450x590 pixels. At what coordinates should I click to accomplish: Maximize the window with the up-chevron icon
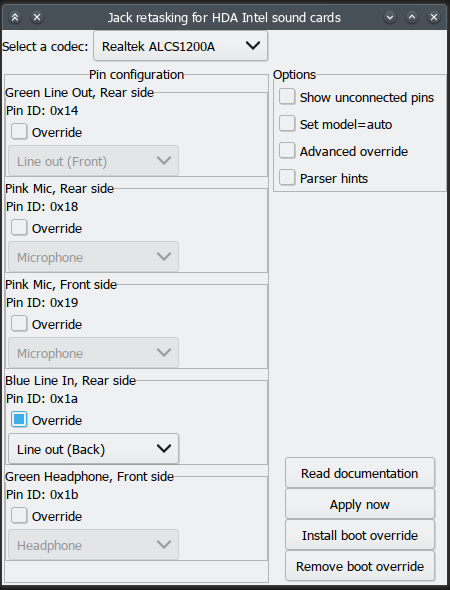[412, 17]
